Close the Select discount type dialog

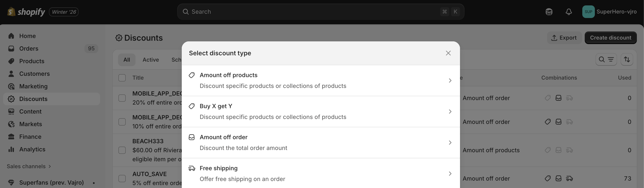(x=448, y=53)
